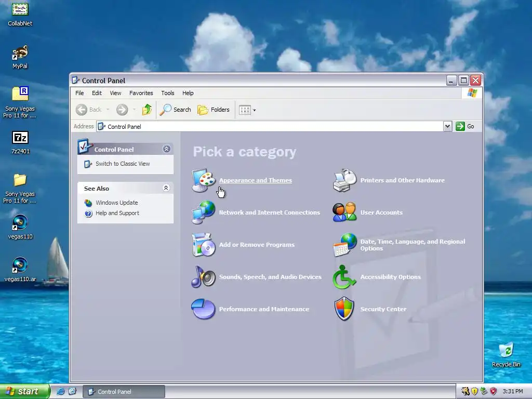The image size is (532, 399).
Task: Select the MyPal desktop shortcut
Action: [x=20, y=57]
